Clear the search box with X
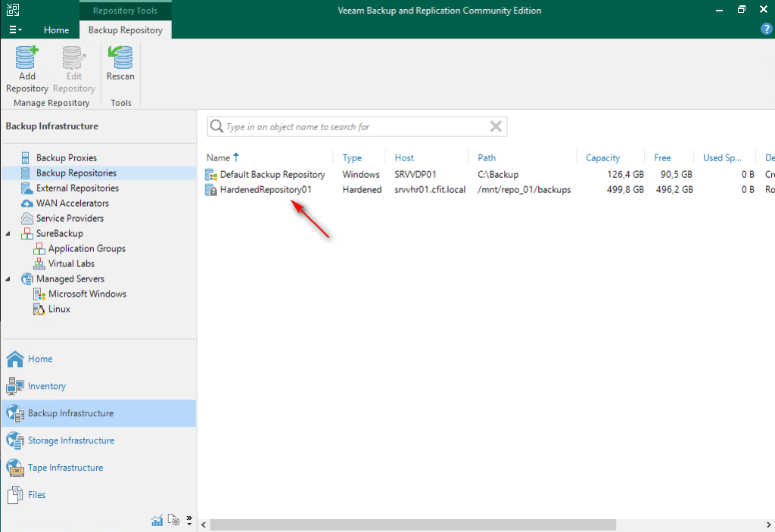Screen dimensions: 775x532 (x=496, y=126)
